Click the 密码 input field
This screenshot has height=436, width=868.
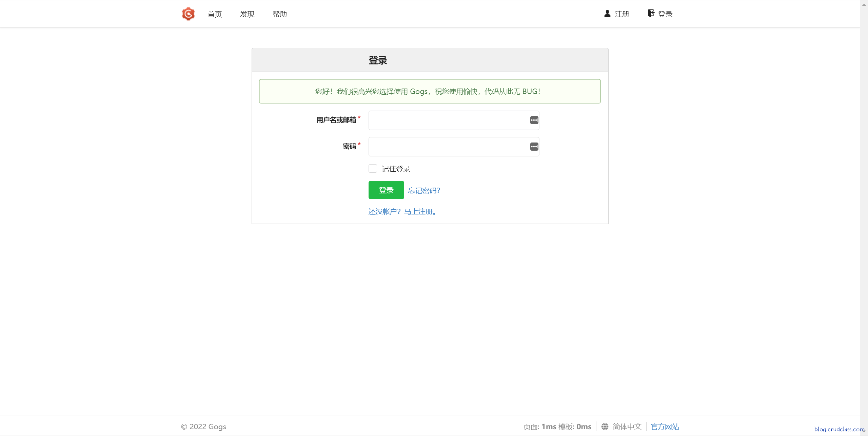[448, 147]
